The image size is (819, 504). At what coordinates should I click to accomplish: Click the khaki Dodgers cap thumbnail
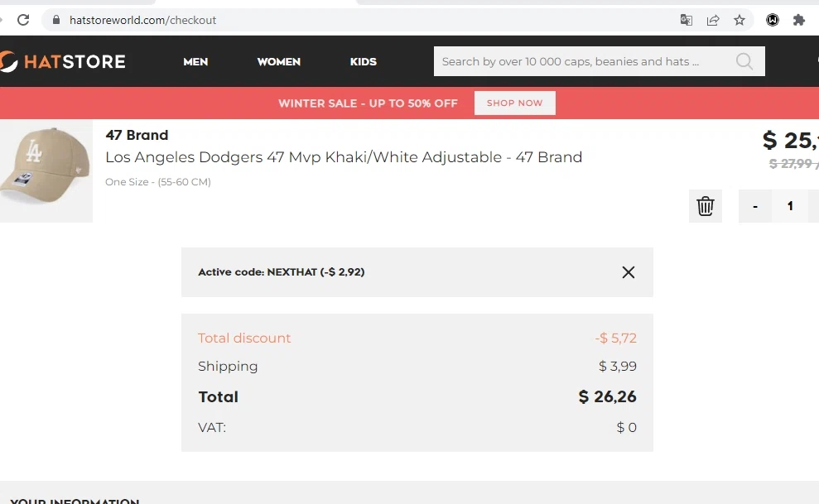[x=46, y=172]
